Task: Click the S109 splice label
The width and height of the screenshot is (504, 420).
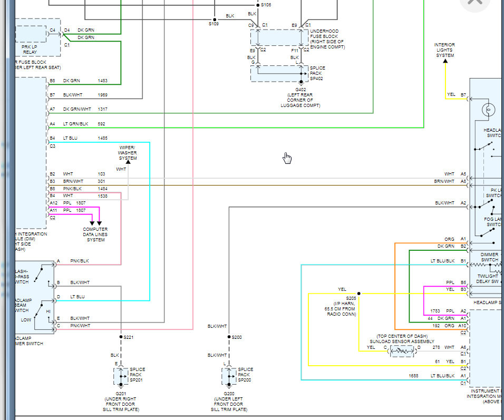Action: [x=214, y=24]
